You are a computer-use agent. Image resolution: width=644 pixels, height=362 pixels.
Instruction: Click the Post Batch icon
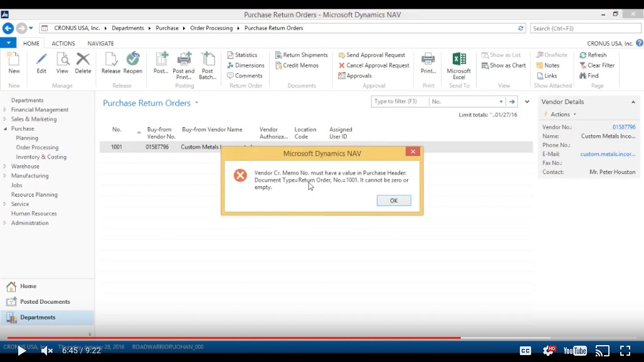click(x=208, y=59)
